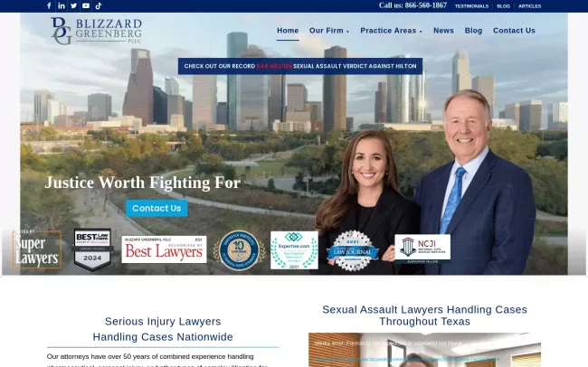
Task: Open the Testimonials top link
Action: tap(471, 6)
